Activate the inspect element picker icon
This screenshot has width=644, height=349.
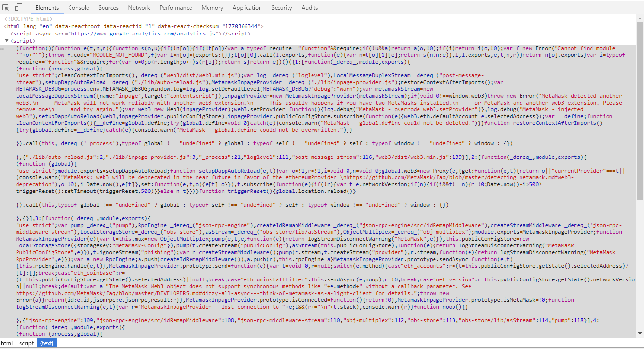point(6,7)
